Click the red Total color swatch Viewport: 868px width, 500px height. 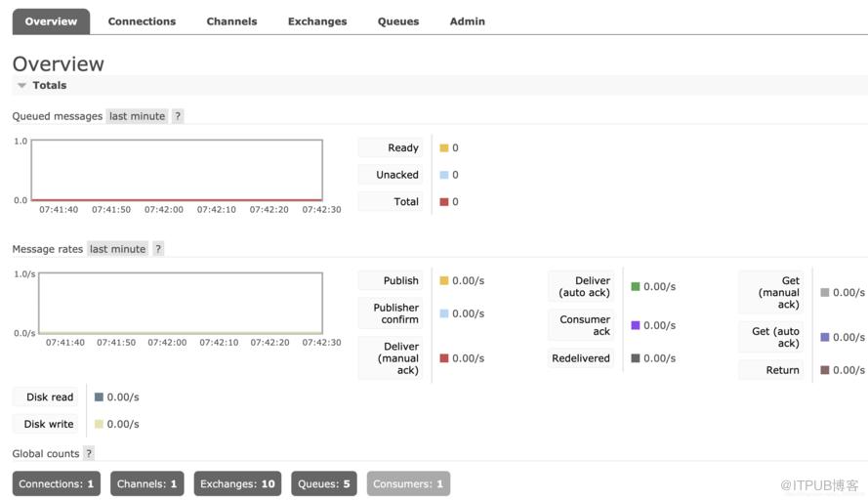point(444,201)
